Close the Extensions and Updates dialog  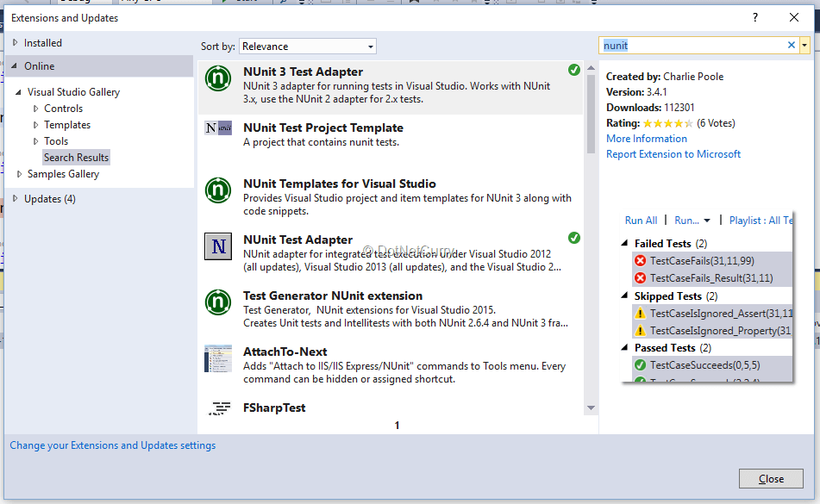[794, 18]
